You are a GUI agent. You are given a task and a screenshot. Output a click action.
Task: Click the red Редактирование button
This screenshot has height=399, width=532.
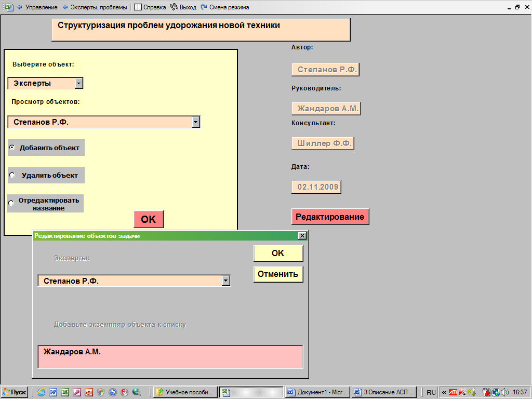point(330,217)
